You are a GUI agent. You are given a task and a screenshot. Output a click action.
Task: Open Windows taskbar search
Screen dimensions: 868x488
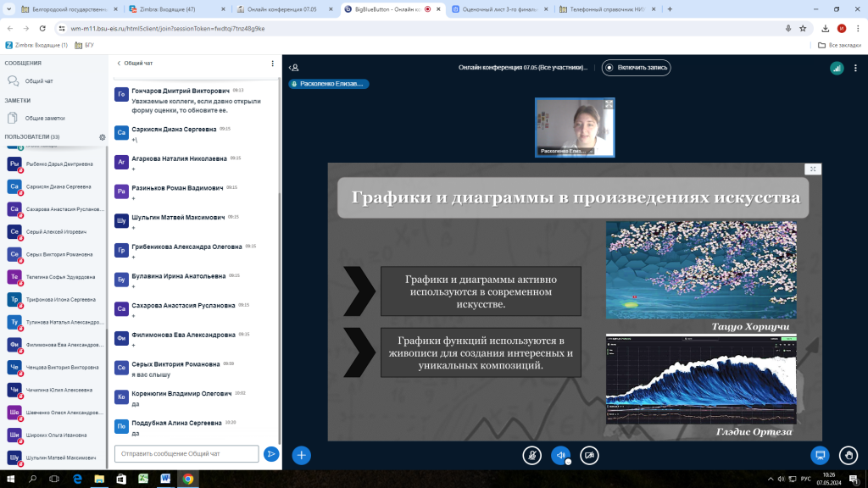point(33,480)
